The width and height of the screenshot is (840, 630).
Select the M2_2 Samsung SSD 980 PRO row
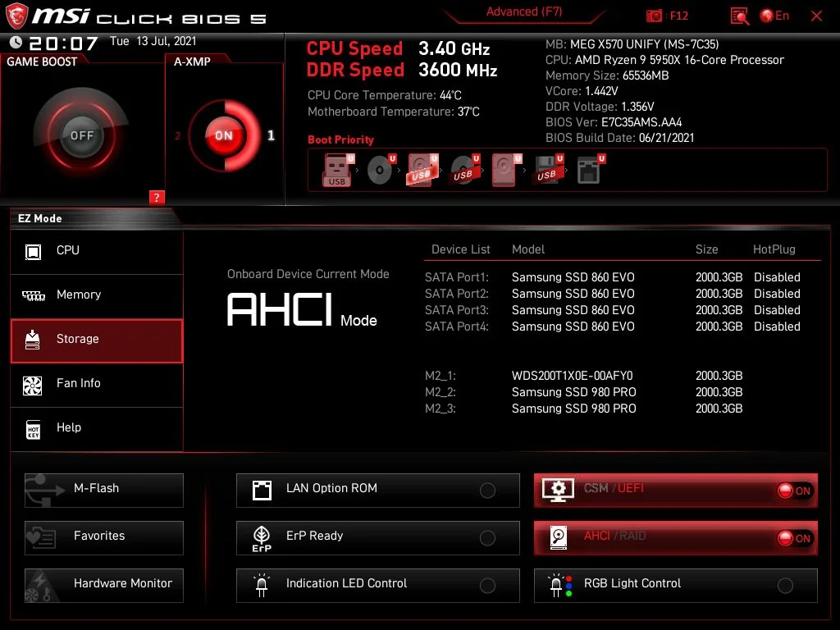(x=584, y=393)
